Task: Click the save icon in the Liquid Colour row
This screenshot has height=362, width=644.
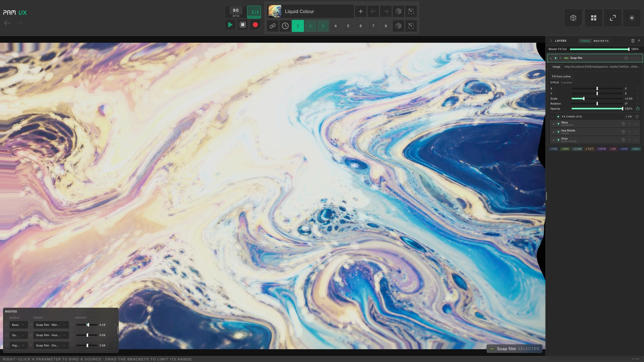Action: (x=411, y=11)
